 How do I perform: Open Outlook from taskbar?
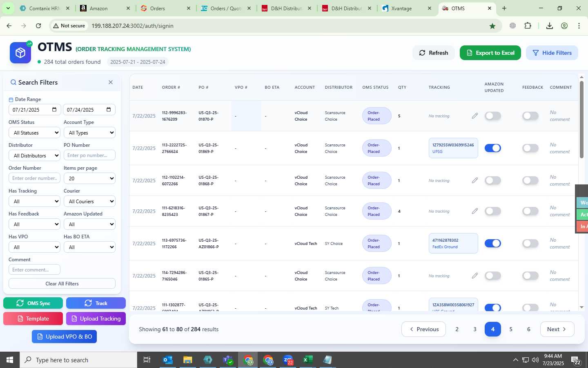(x=167, y=360)
